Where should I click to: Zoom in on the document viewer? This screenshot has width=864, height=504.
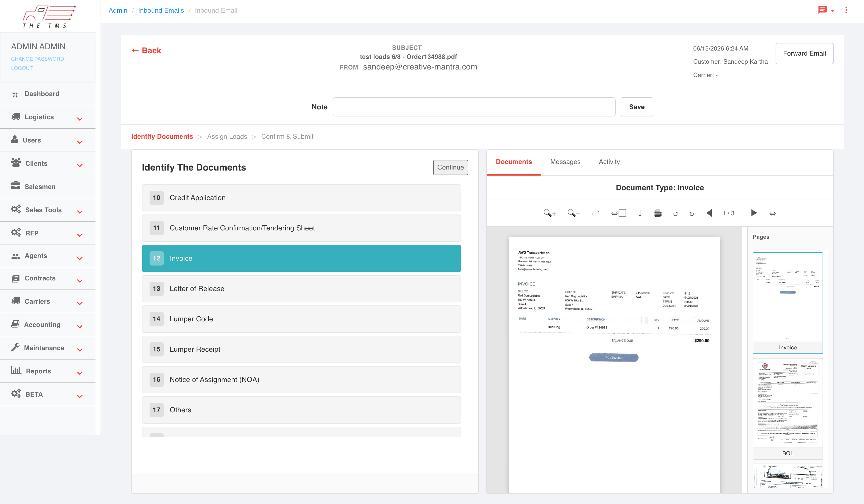(550, 213)
